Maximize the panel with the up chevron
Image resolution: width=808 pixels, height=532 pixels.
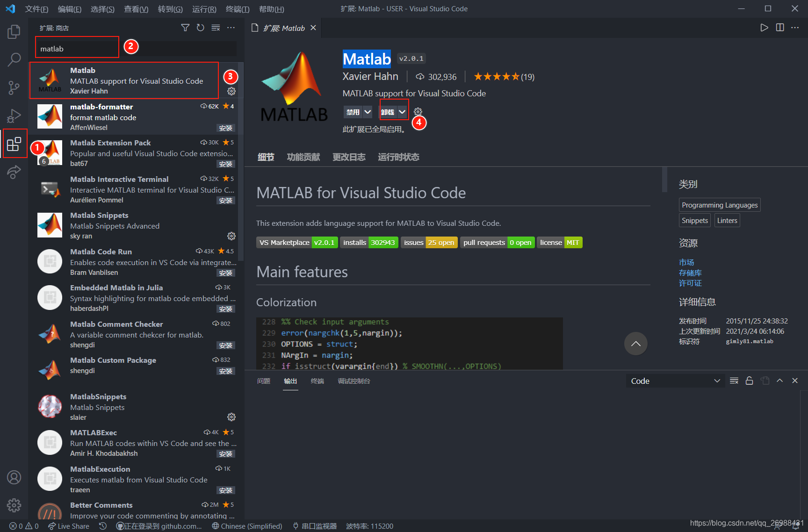pos(779,381)
